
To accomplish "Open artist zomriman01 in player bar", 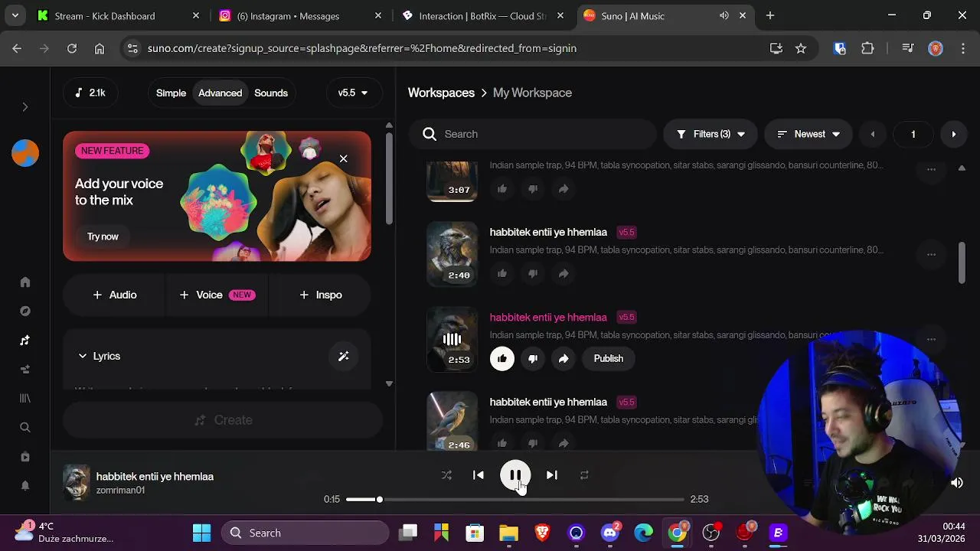I will pos(120,491).
